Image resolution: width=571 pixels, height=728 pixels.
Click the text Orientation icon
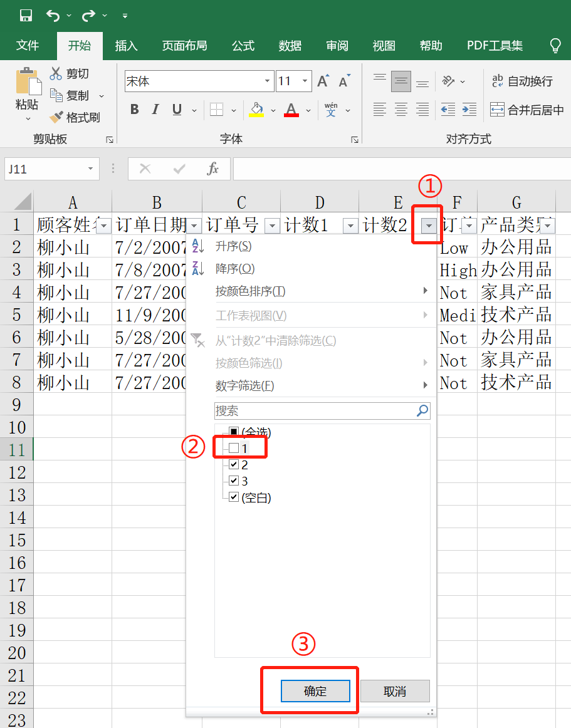[448, 81]
